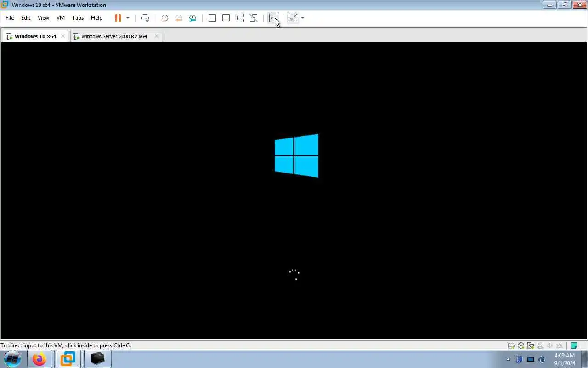
Task: Toggle the thumbnail bar icon
Action: tap(226, 18)
